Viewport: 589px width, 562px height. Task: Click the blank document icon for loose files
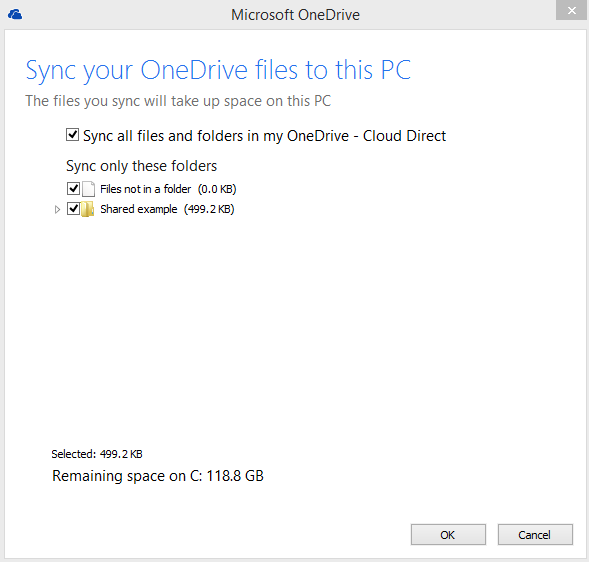[88, 189]
